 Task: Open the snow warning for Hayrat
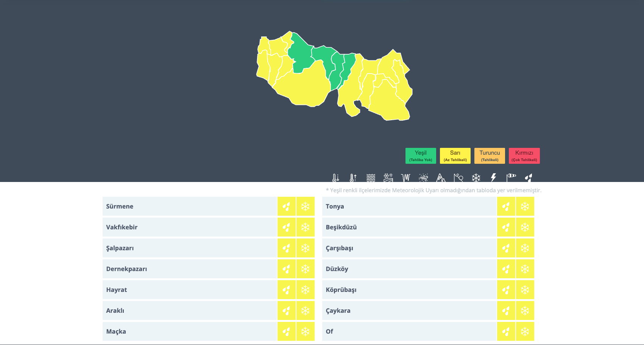[306, 290]
